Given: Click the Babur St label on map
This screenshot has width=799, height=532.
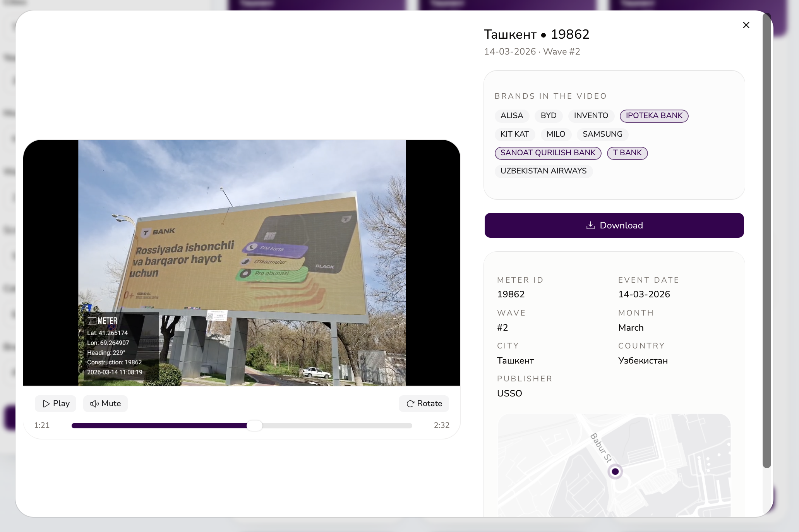Looking at the screenshot, I should click(x=601, y=448).
